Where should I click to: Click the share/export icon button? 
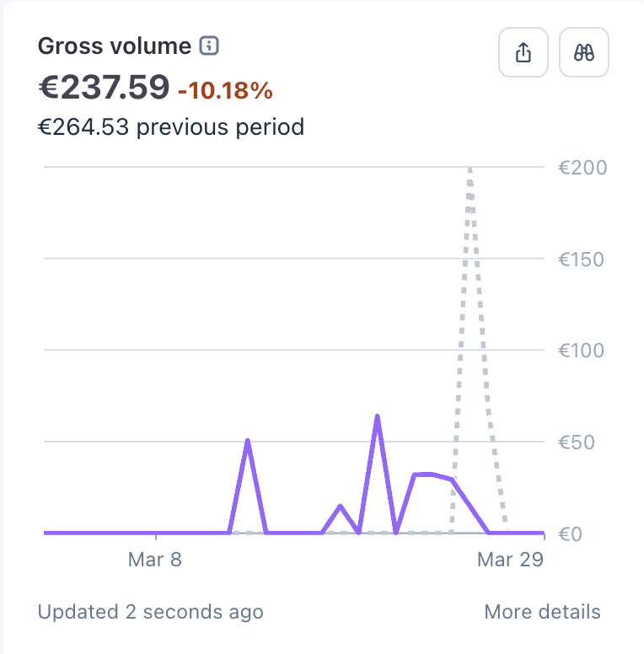(x=523, y=52)
